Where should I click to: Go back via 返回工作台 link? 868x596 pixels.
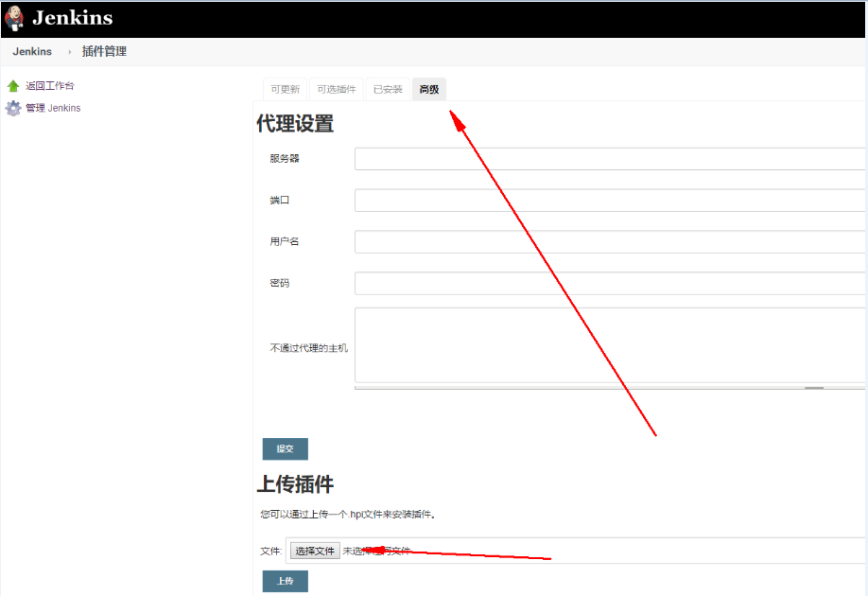coord(50,86)
